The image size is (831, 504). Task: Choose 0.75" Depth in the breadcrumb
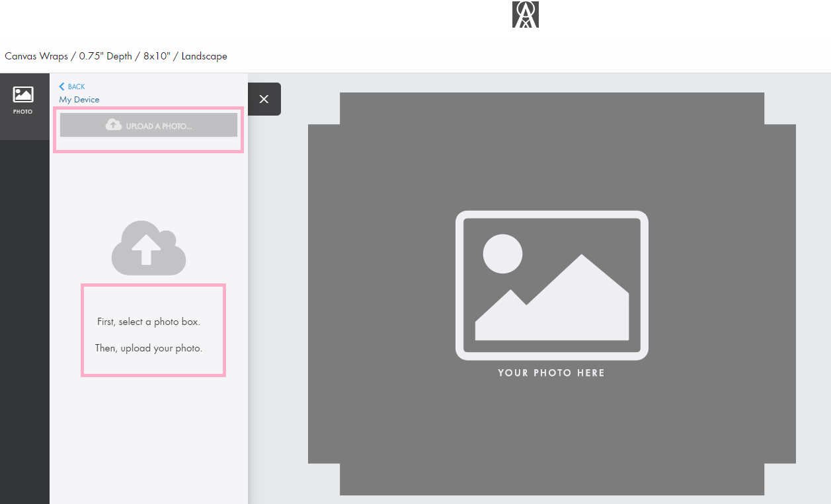pyautogui.click(x=106, y=56)
